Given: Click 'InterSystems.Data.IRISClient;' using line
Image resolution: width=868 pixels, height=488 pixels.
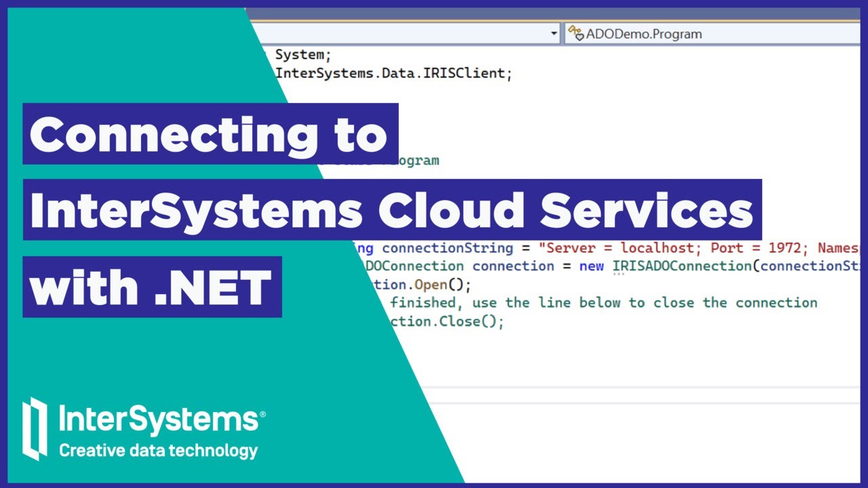Looking at the screenshot, I should click(393, 73).
